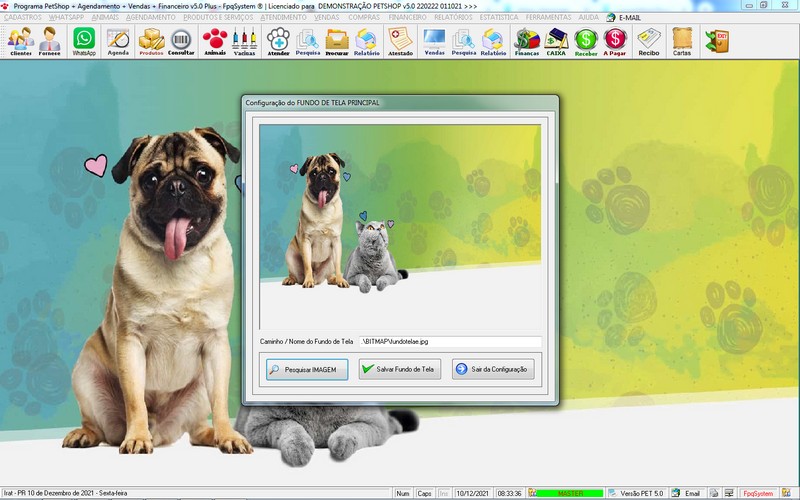
Task: Open Pesquisa icon next to Atender
Action: pos(308,41)
